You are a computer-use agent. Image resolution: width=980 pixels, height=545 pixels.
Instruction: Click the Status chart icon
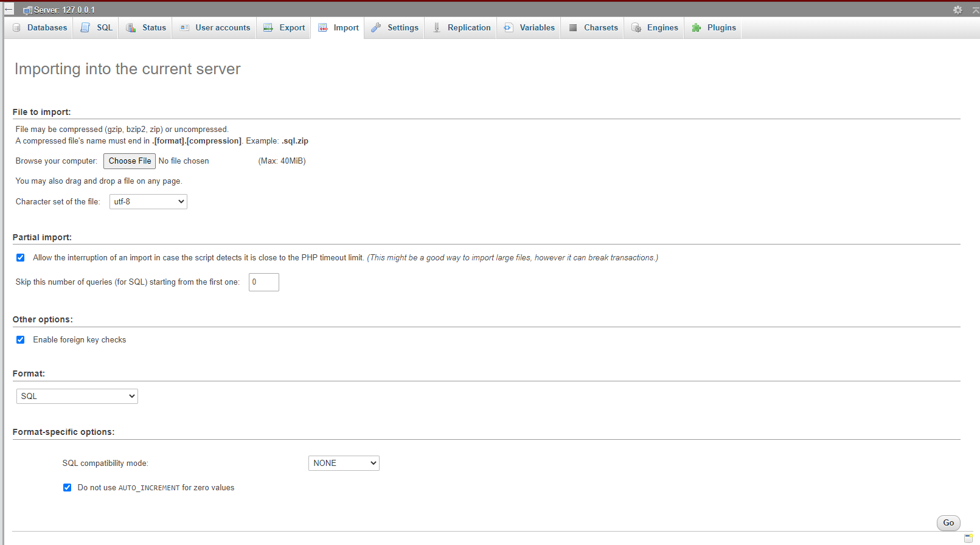point(131,28)
